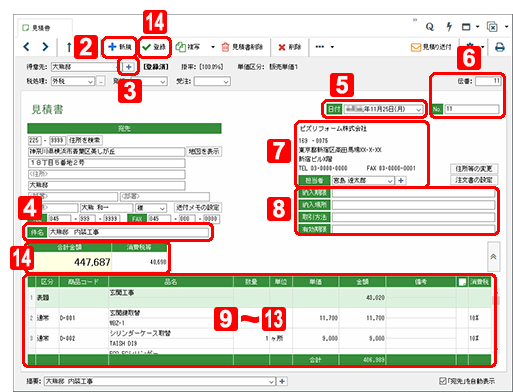This screenshot has height=392, width=513.
Task: Click the No. input field
Action: (x=472, y=109)
